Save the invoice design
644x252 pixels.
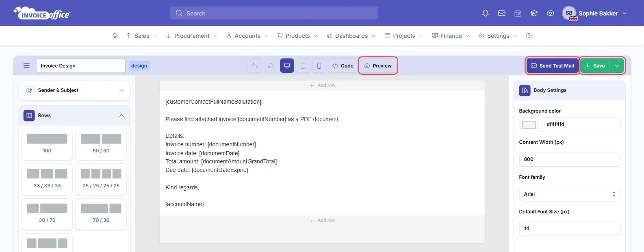tap(595, 65)
